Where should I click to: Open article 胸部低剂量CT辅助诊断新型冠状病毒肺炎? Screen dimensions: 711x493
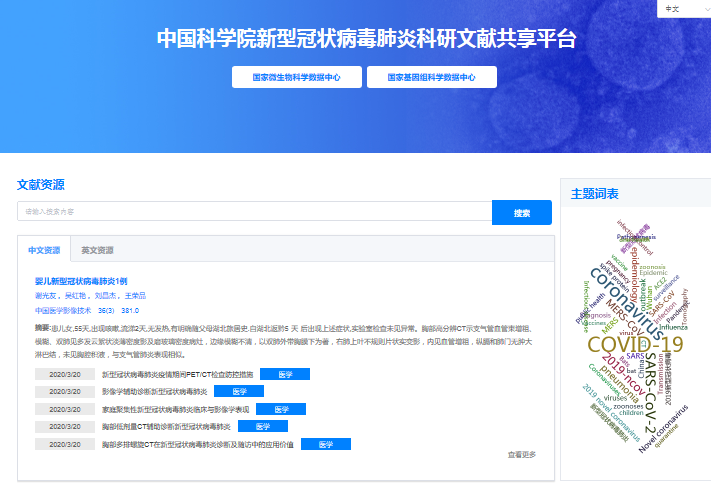(x=165, y=426)
